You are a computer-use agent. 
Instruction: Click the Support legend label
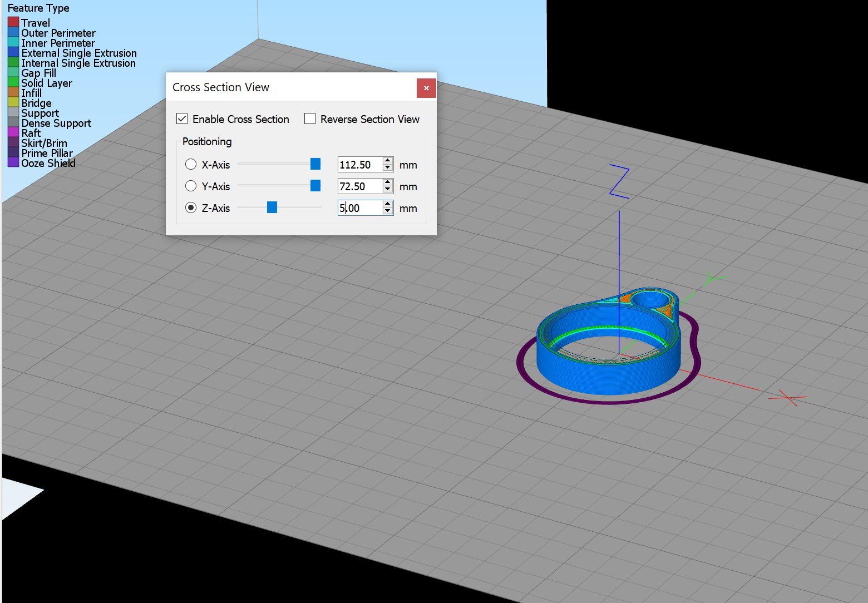(40, 113)
